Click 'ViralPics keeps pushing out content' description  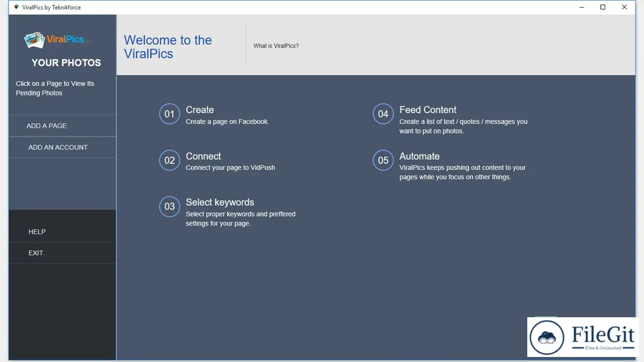click(x=462, y=172)
